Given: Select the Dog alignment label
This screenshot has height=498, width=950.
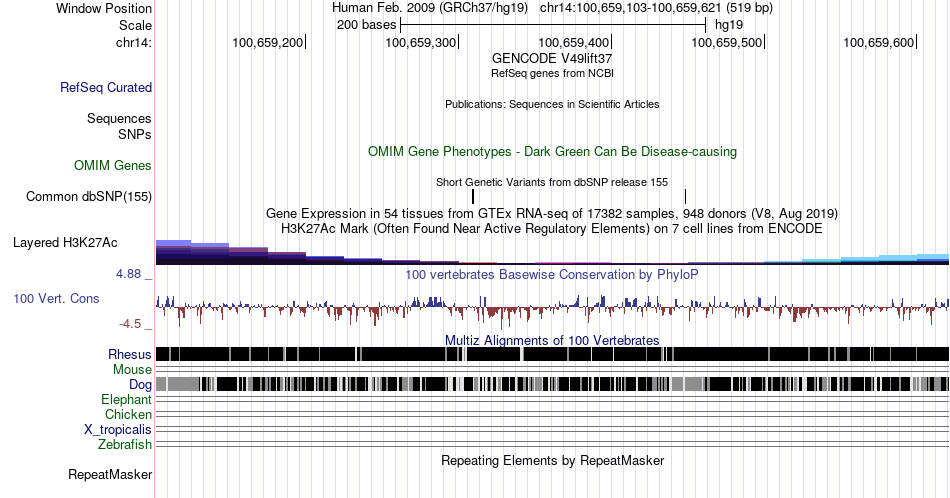Looking at the screenshot, I should tap(141, 385).
